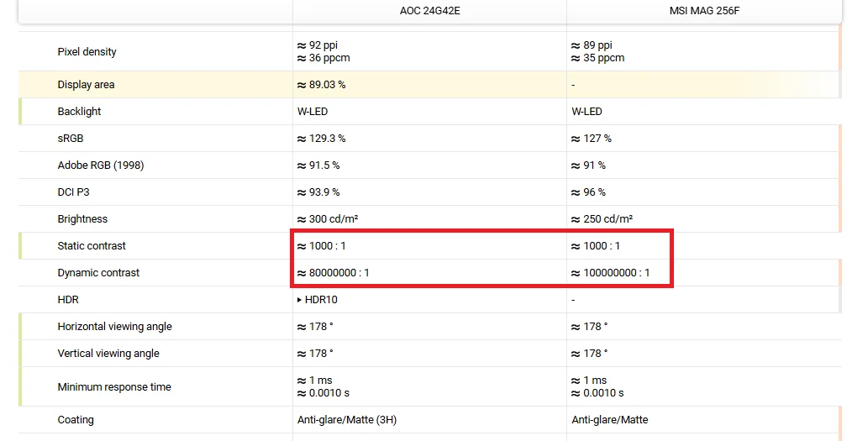
Task: Click the Coating row label
Action: [76, 420]
